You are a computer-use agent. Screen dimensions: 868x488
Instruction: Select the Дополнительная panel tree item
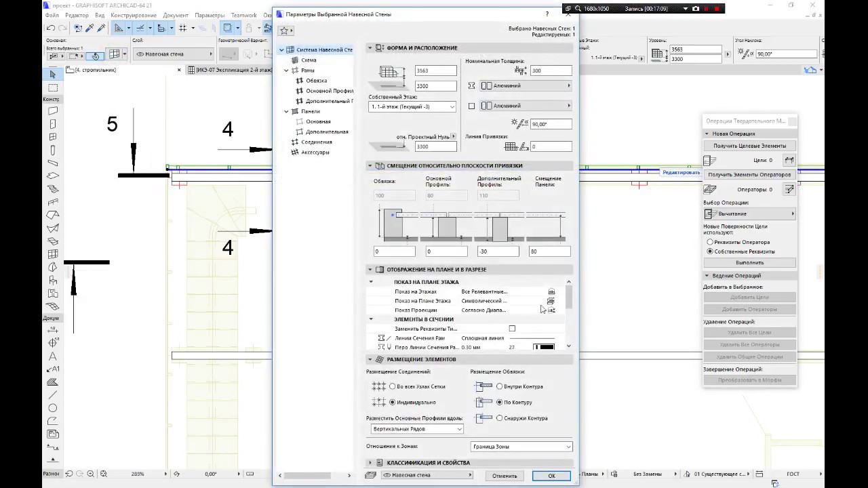click(327, 132)
